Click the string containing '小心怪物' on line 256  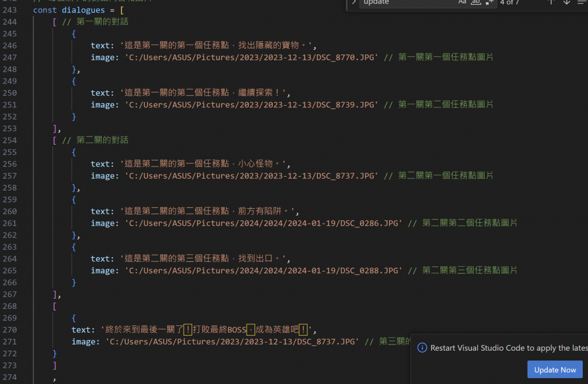(x=203, y=164)
